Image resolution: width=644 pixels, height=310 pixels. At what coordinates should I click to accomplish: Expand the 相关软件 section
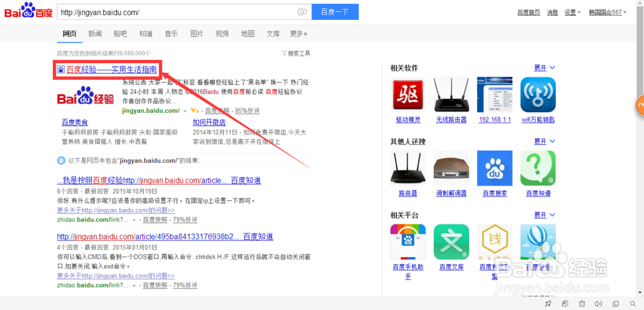point(545,68)
